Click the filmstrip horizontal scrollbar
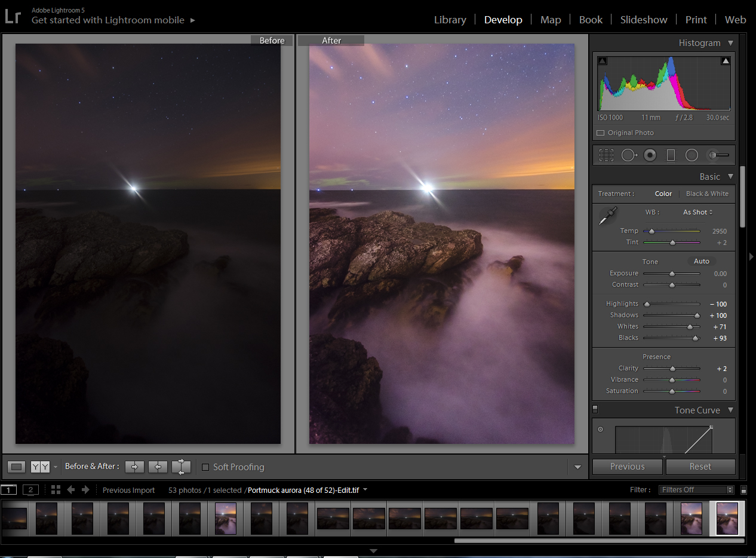756x558 pixels. [x=599, y=541]
